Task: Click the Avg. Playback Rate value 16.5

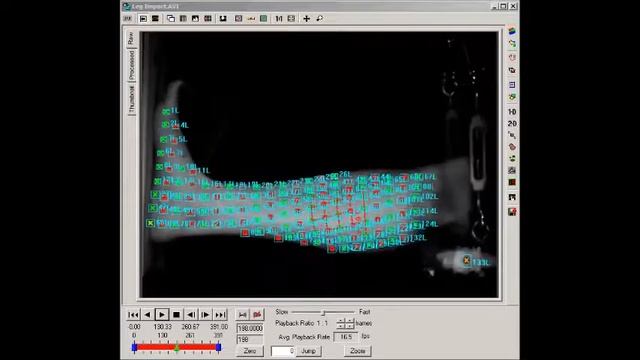Action: click(x=346, y=337)
